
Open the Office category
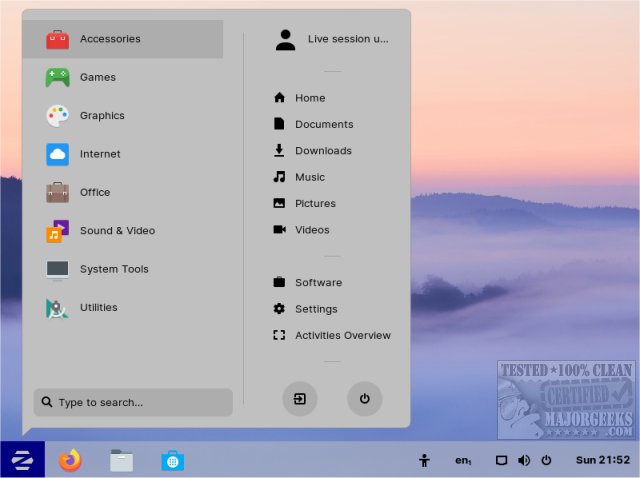123,192
